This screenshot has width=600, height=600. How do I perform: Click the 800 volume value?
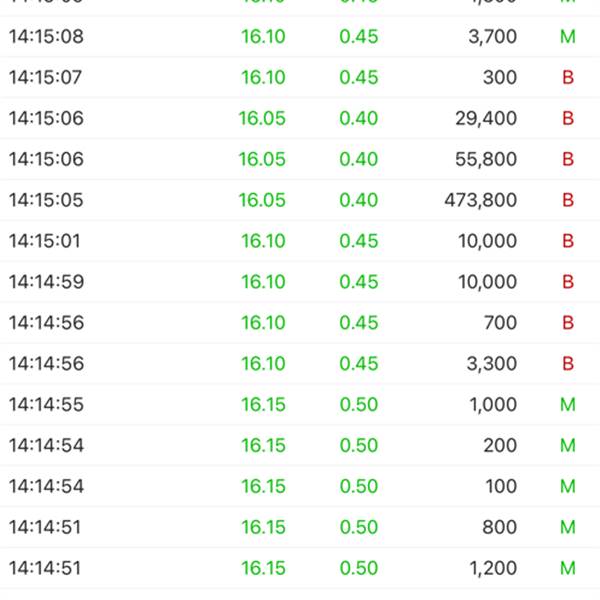(500, 529)
